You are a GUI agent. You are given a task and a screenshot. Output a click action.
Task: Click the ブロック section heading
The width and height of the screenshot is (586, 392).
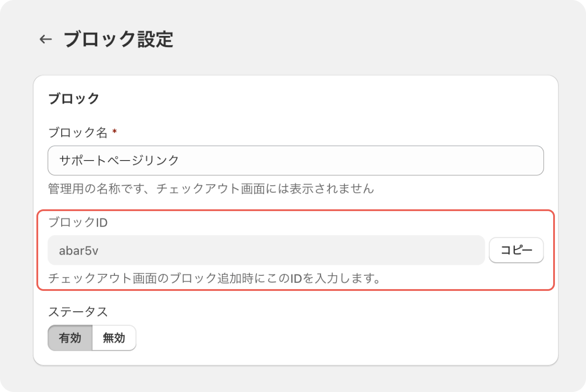[73, 98]
